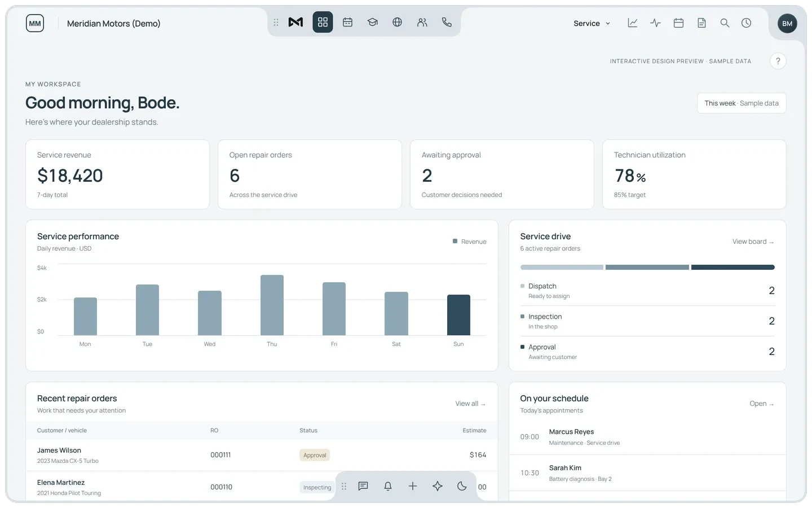Image resolution: width=812 pixels, height=508 pixels.
Task: Click the This week sample data button
Action: tap(742, 103)
